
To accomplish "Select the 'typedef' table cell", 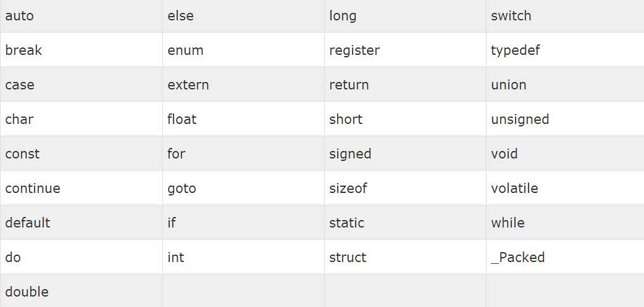I will click(516, 50).
